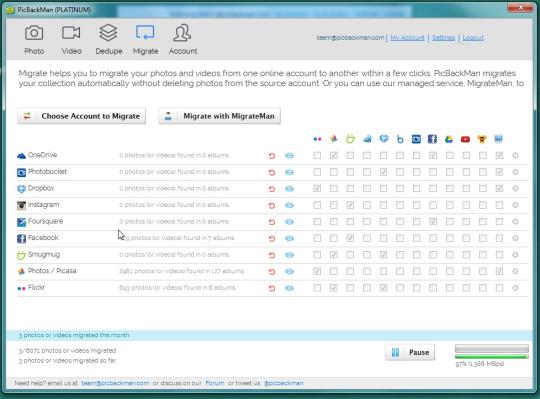Screen dimensions: 540x399
Task: Uncheck Flickr destination in Photos / Picasa row
Action: pyautogui.click(x=317, y=271)
